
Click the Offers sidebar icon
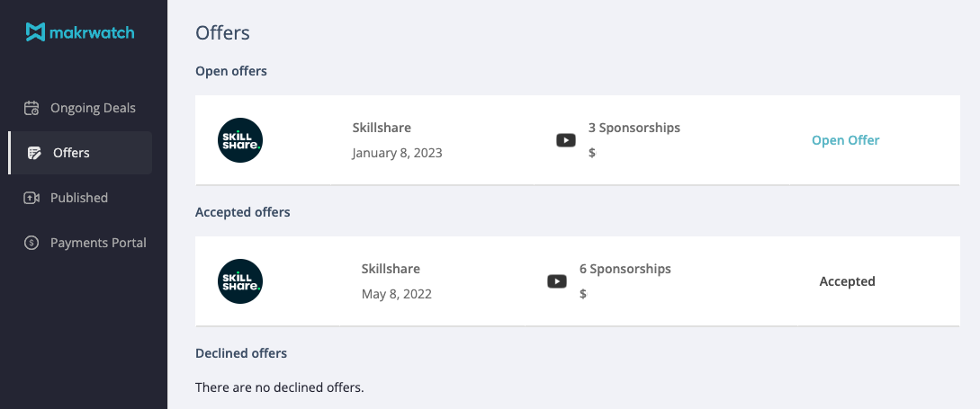coord(35,153)
